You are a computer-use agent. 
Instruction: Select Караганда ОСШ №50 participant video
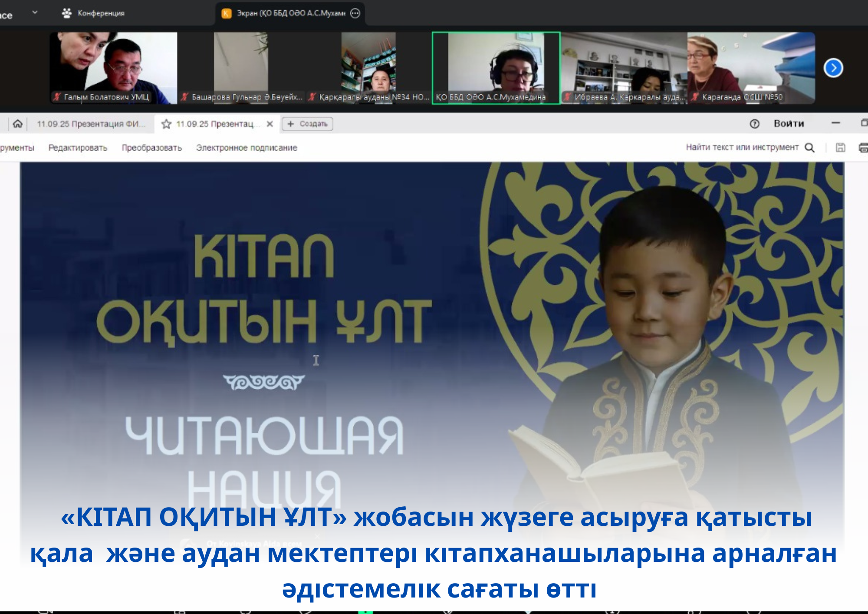pyautogui.click(x=751, y=67)
